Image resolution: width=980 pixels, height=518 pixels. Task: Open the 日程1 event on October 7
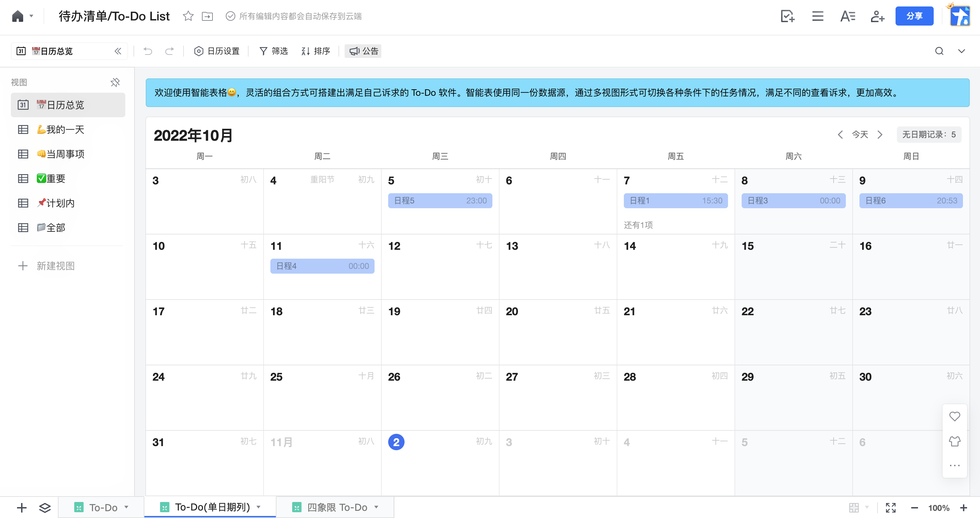pyautogui.click(x=675, y=201)
